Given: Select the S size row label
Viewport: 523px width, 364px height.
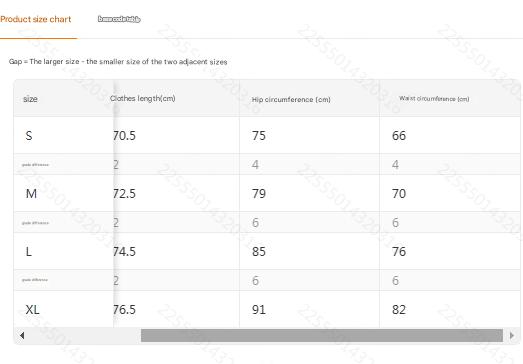Looking at the screenshot, I should pos(29,135).
